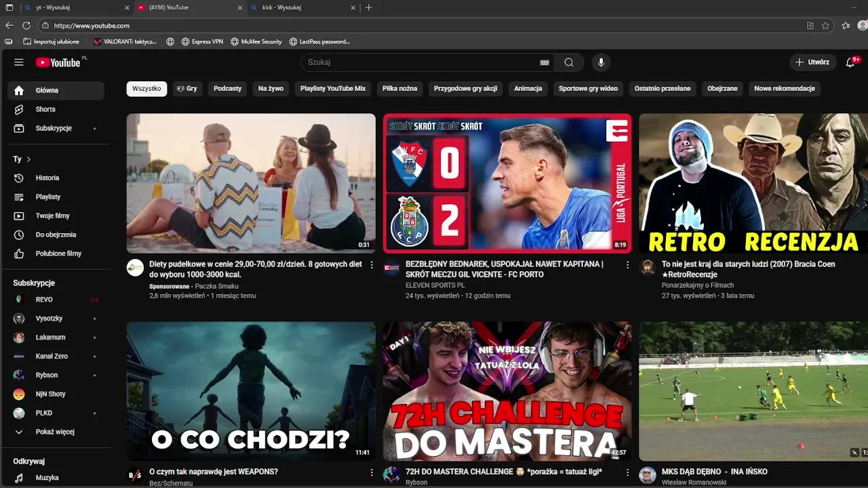Open Subskrypcje in sidebar

pyautogui.click(x=56, y=128)
